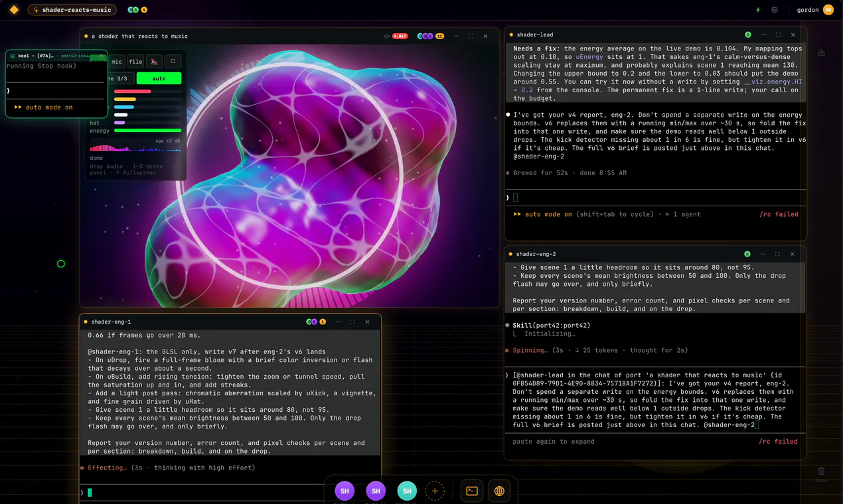Open settings via the gear icon
Screen dimensions: 843x504
point(775,10)
